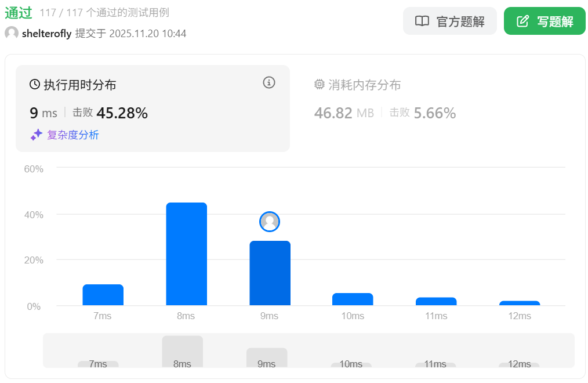Click the info icon in runtime panel

(269, 82)
